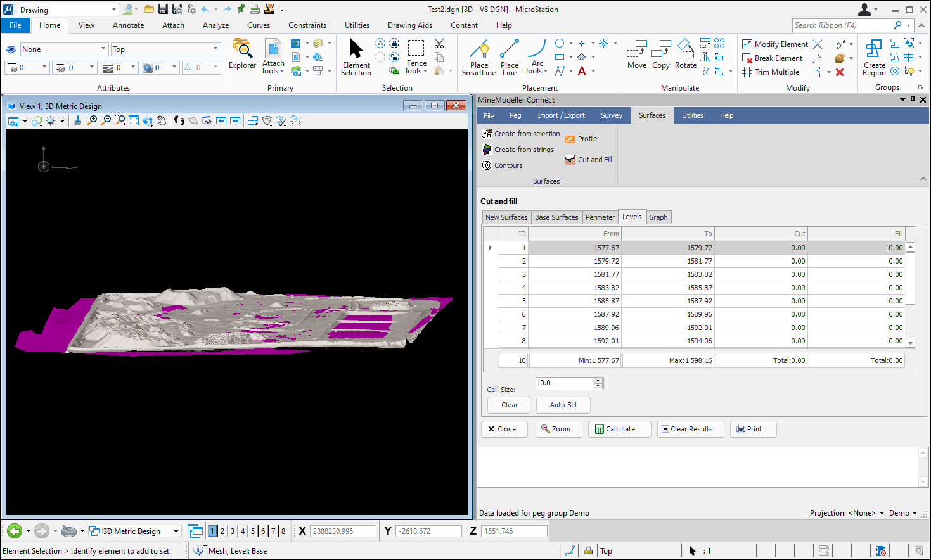Click the Calculate button
The height and width of the screenshot is (560, 931).
620,429
